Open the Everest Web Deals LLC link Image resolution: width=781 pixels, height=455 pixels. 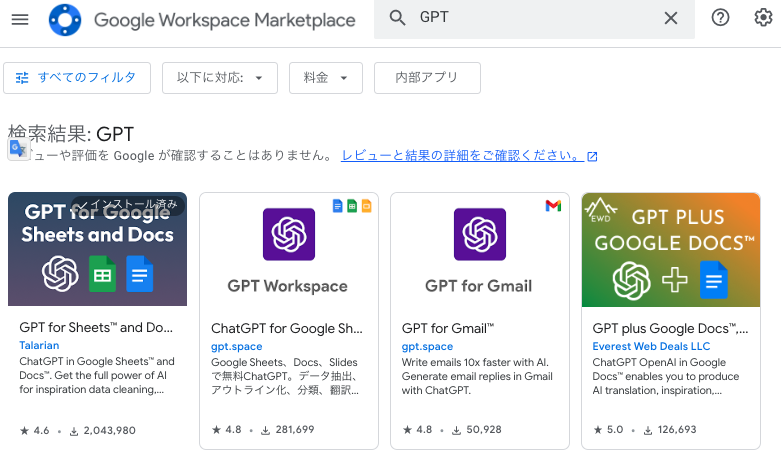click(x=651, y=346)
